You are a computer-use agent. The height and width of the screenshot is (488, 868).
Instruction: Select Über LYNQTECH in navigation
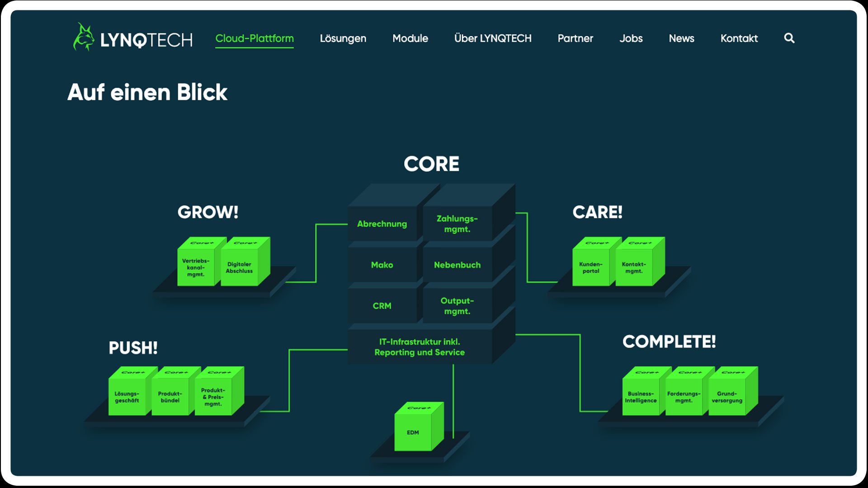(x=493, y=38)
